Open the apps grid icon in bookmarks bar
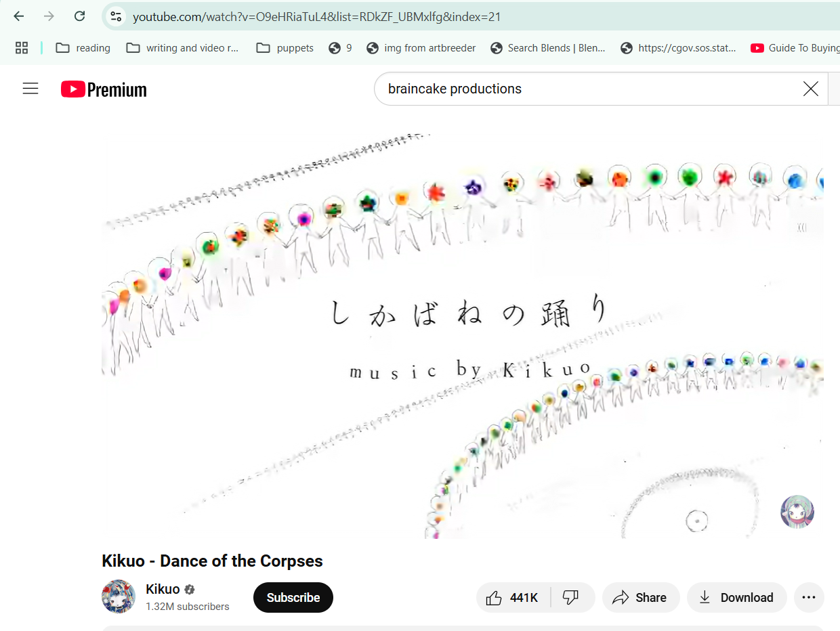Image resolution: width=840 pixels, height=631 pixels. (22, 47)
